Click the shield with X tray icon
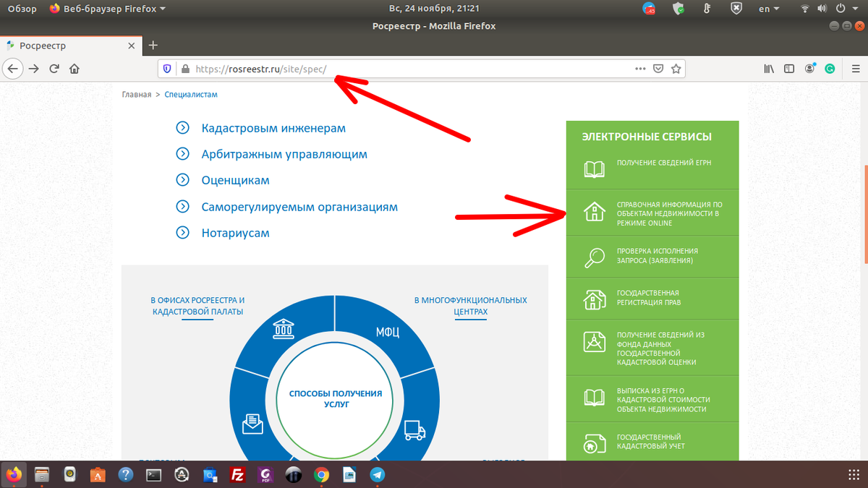The image size is (868, 488). [736, 9]
